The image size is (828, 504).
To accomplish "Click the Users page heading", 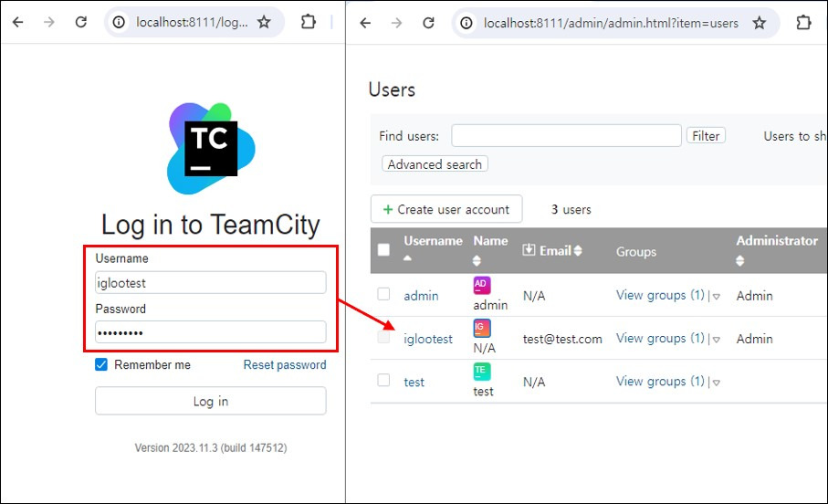I will click(392, 89).
